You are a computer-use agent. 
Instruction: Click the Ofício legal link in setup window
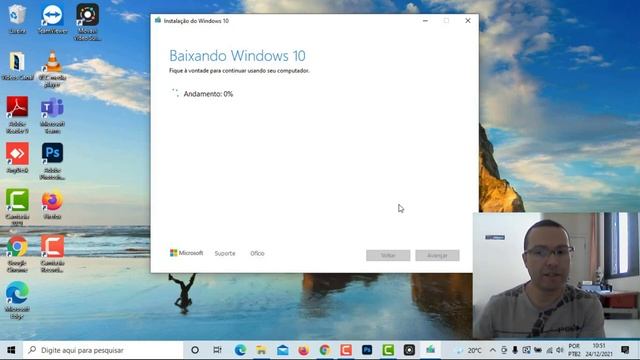pyautogui.click(x=257, y=253)
